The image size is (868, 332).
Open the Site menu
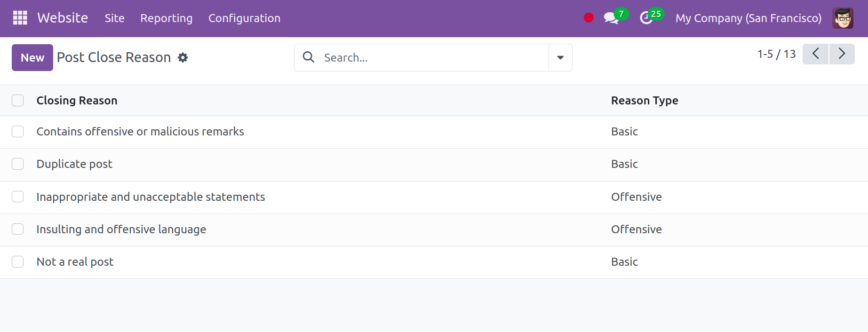point(114,18)
